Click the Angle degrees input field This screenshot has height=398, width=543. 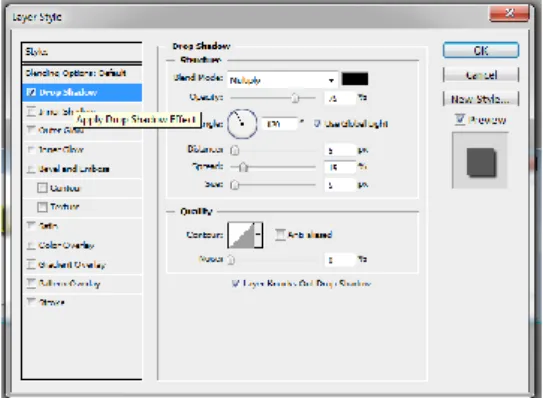pos(280,124)
